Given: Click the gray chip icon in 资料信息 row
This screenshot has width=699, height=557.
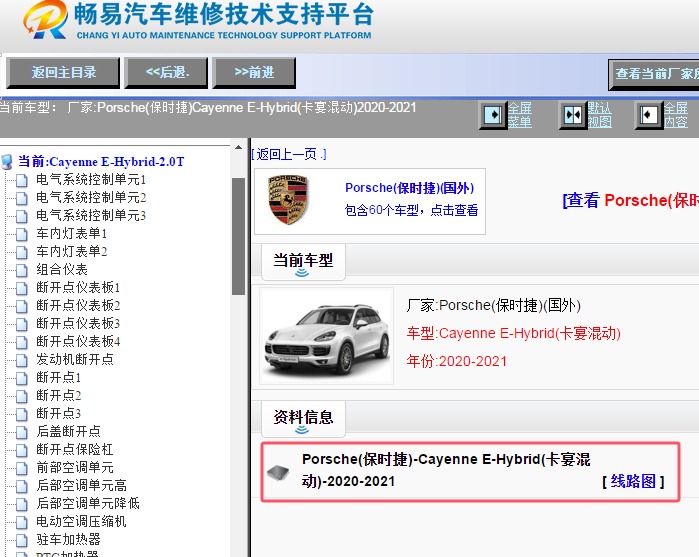Looking at the screenshot, I should pos(278,472).
